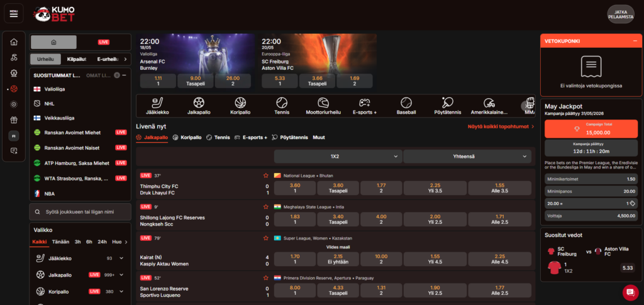Switch to the Kilpailut tab
The height and width of the screenshot is (305, 644).
pos(77,59)
